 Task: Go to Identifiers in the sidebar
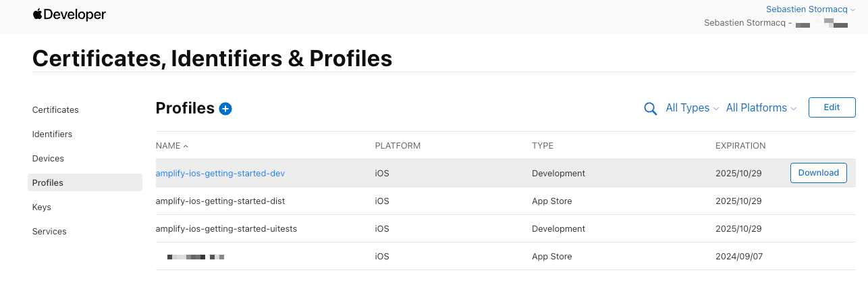click(52, 134)
